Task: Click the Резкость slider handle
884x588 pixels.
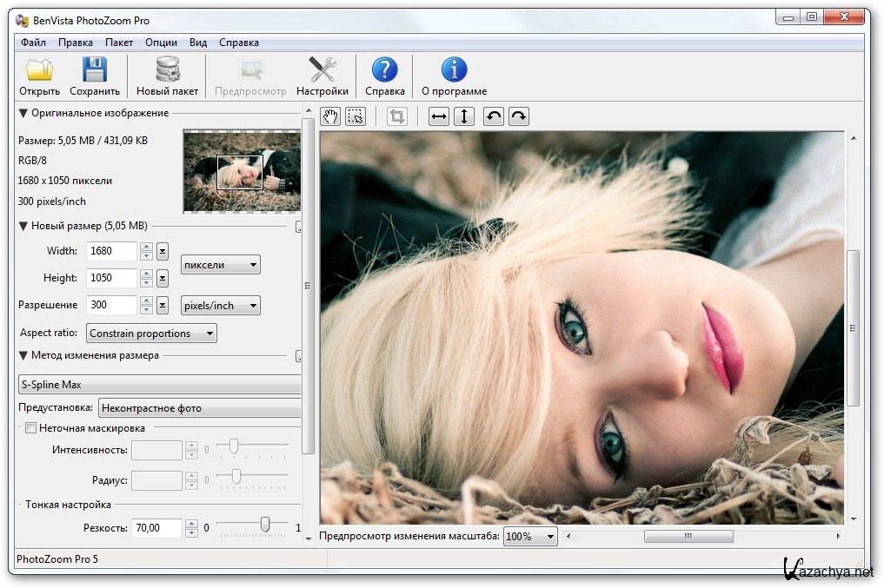Action: tap(265, 525)
